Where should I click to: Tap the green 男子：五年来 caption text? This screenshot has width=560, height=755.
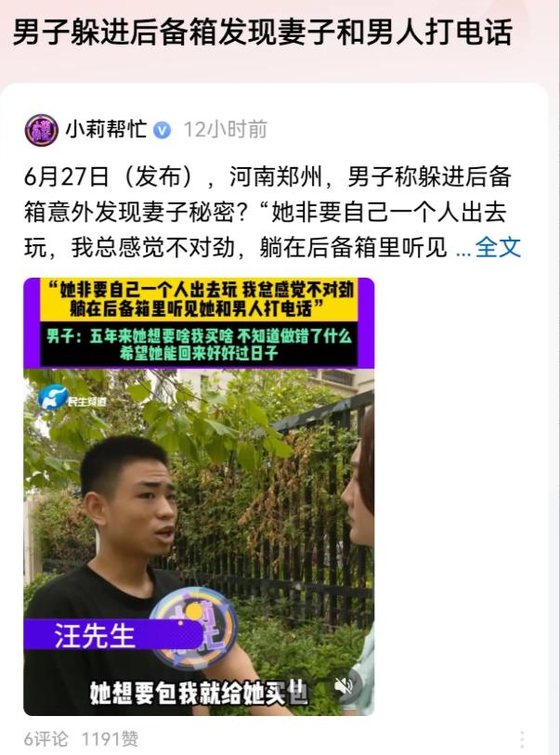(x=199, y=345)
